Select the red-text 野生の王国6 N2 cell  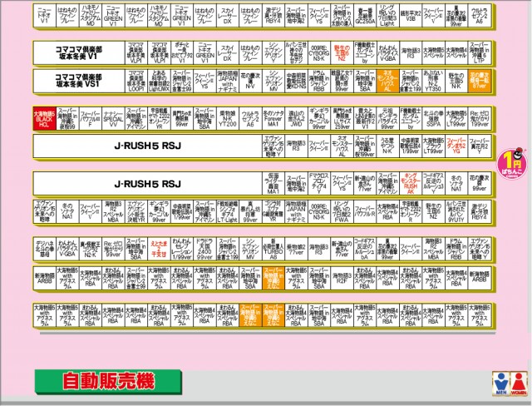pyautogui.click(x=342, y=52)
